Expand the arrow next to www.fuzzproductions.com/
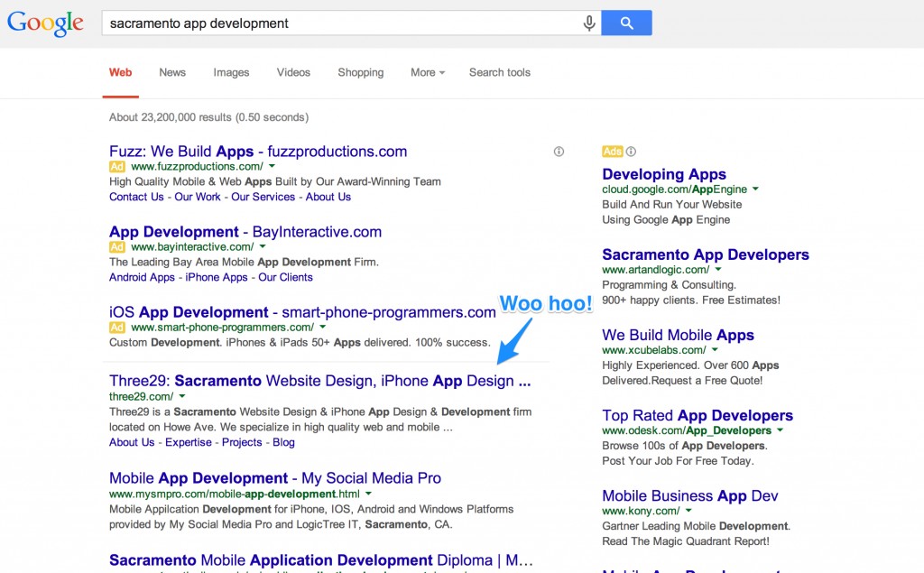The height and width of the screenshot is (573, 924). pyautogui.click(x=273, y=167)
